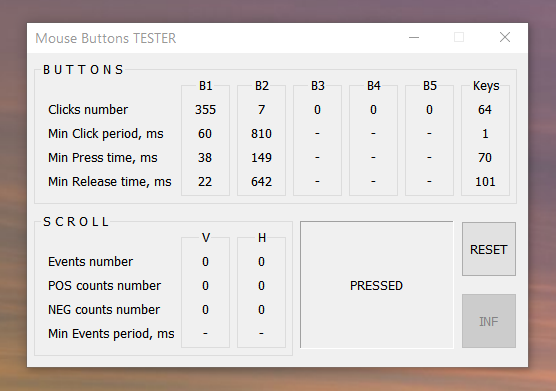Click the B5 column header
Image resolution: width=556 pixels, height=391 pixels.
pyautogui.click(x=429, y=86)
